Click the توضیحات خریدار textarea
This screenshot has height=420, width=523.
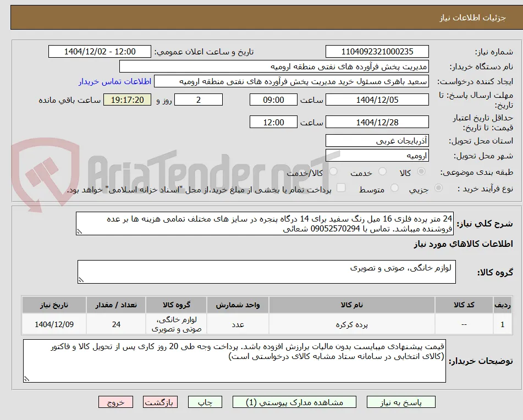point(234,361)
